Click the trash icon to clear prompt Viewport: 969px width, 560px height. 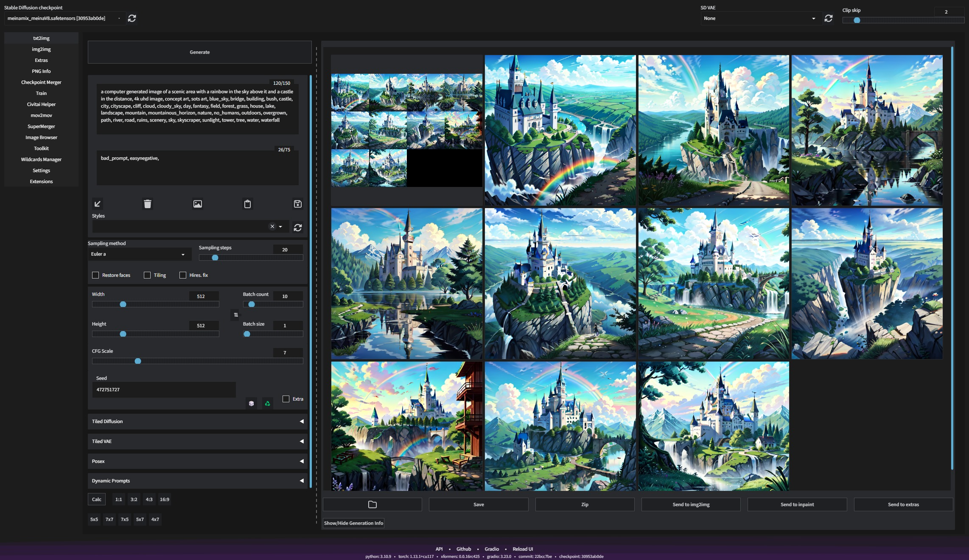tap(147, 204)
